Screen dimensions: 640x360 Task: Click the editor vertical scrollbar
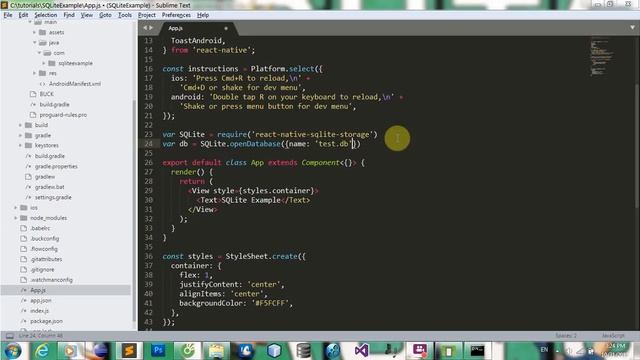pos(636,146)
